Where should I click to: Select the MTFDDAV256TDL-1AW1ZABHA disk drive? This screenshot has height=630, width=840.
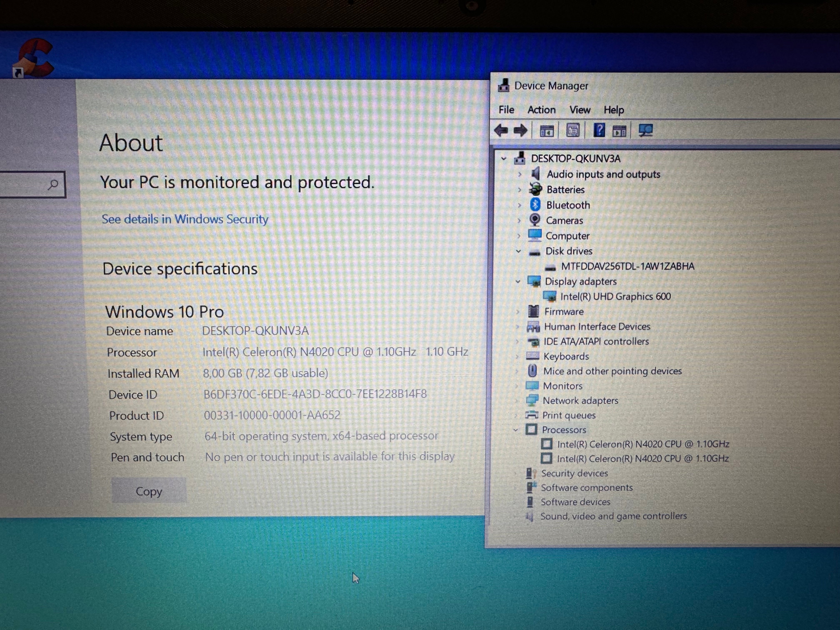pyautogui.click(x=627, y=266)
